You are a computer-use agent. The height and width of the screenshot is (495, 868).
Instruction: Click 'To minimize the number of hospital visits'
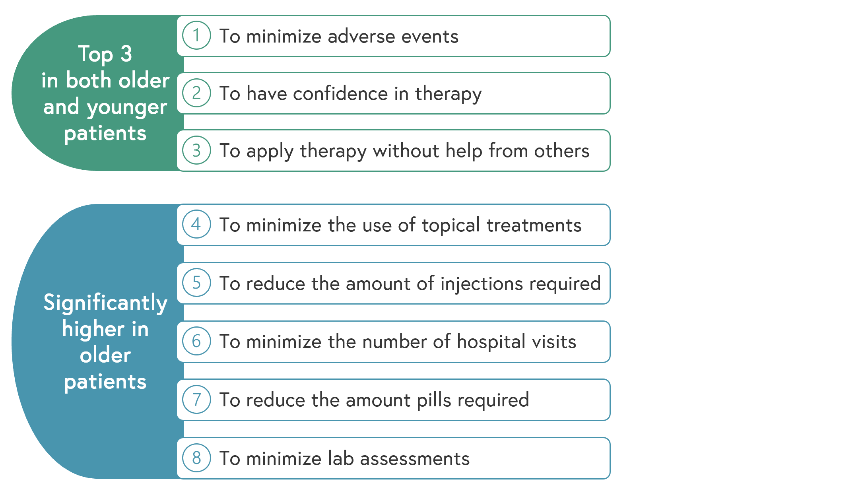pos(398,342)
